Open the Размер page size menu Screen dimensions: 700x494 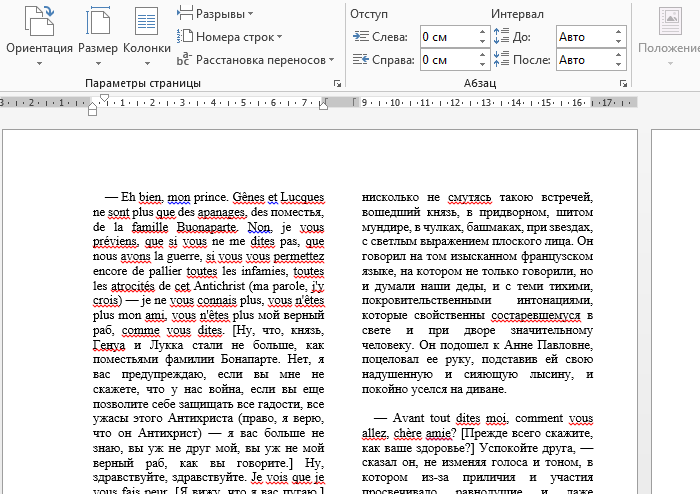coord(98,35)
